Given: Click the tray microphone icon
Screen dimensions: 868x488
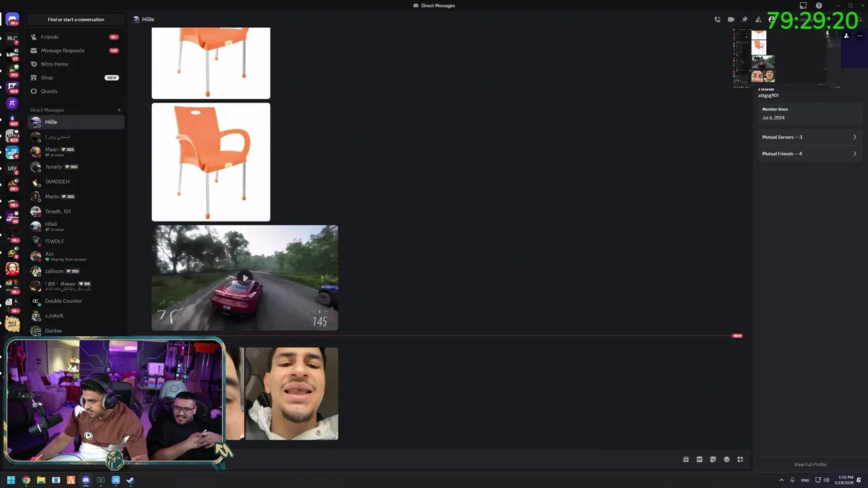Looking at the screenshot, I should pos(793,480).
